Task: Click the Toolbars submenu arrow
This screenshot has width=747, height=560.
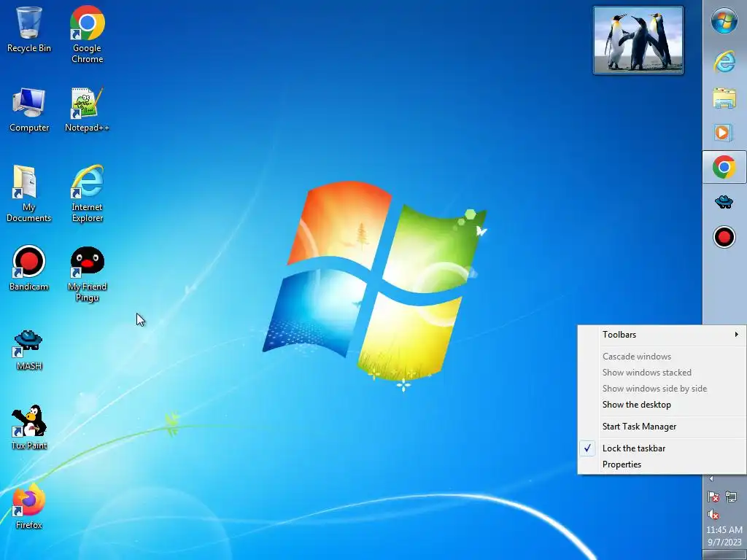Action: 737,334
